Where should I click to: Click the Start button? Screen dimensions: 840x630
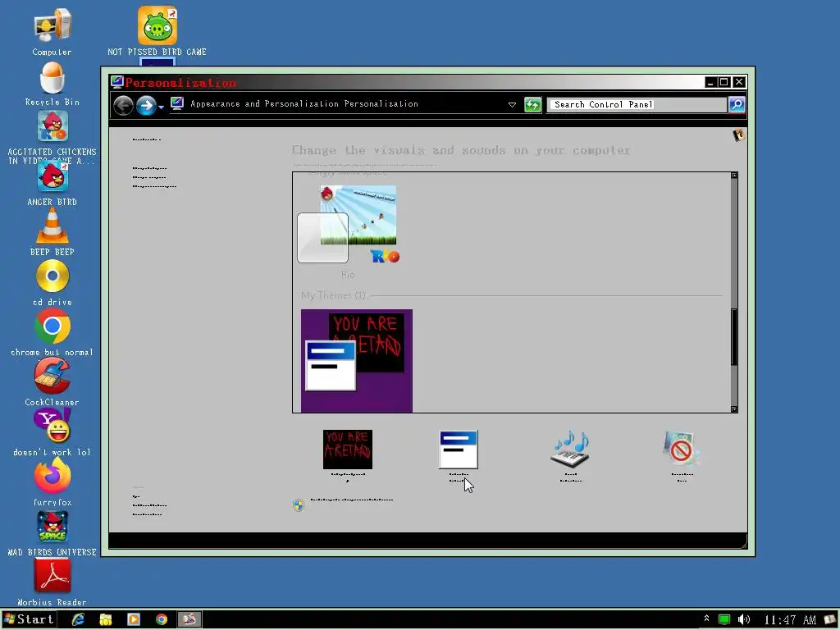pyautogui.click(x=29, y=619)
